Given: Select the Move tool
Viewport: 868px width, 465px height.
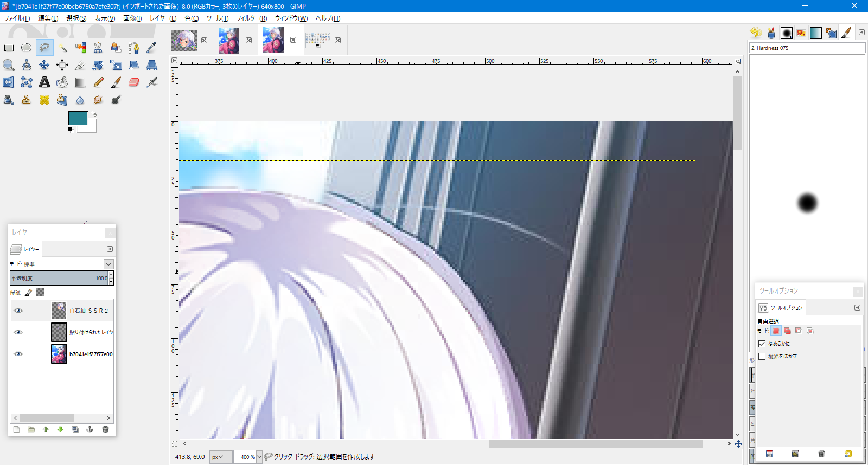Looking at the screenshot, I should (44, 65).
